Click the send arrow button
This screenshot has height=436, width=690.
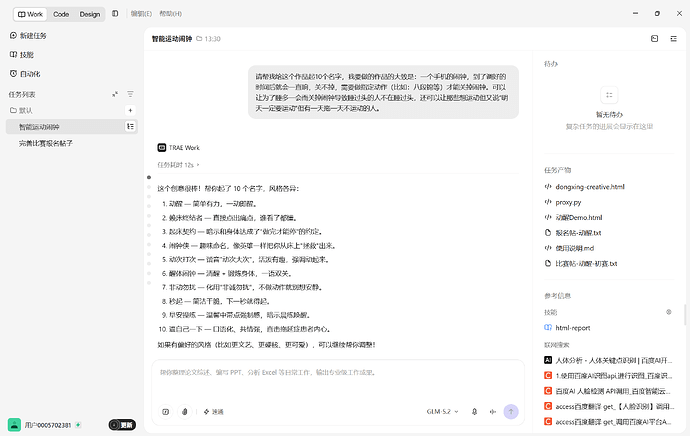[511, 412]
